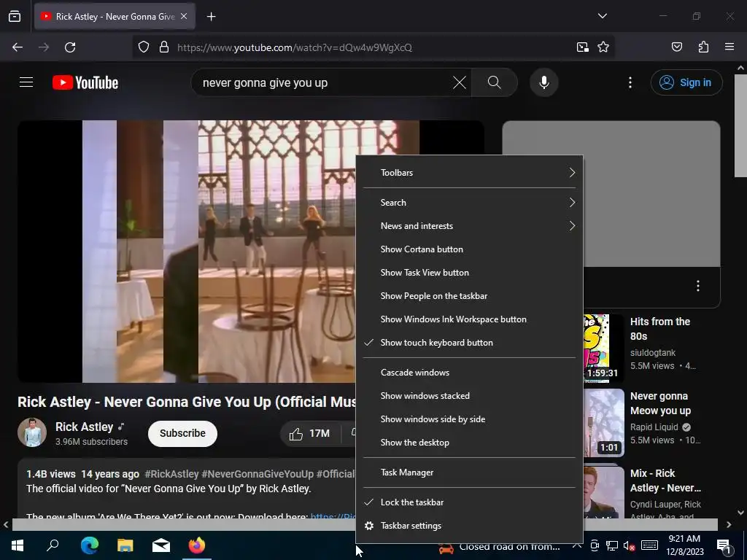Image resolution: width=747 pixels, height=560 pixels.
Task: Open Mix - Rick Astley playlist title
Action: [665, 481]
